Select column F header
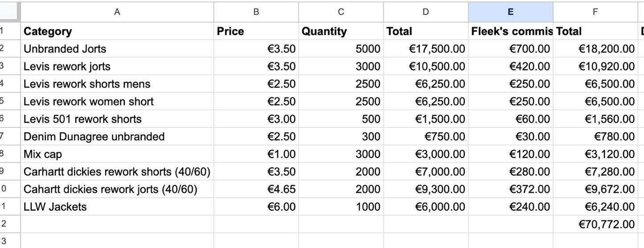The width and height of the screenshot is (644, 248). click(595, 12)
